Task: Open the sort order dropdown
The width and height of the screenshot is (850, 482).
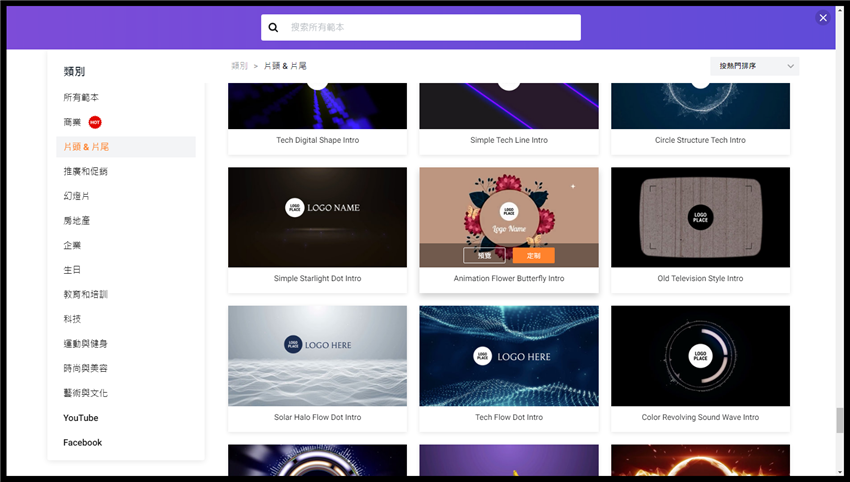Action: (x=755, y=66)
